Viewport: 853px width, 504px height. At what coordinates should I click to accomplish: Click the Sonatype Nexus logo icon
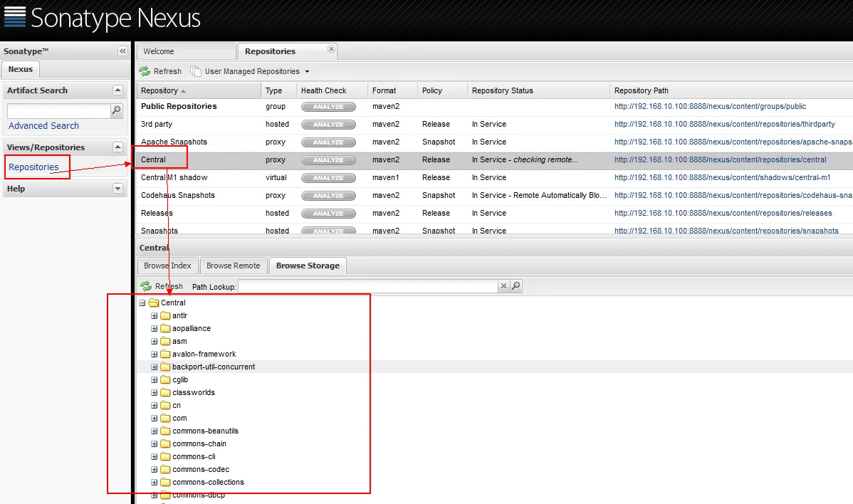(x=15, y=17)
